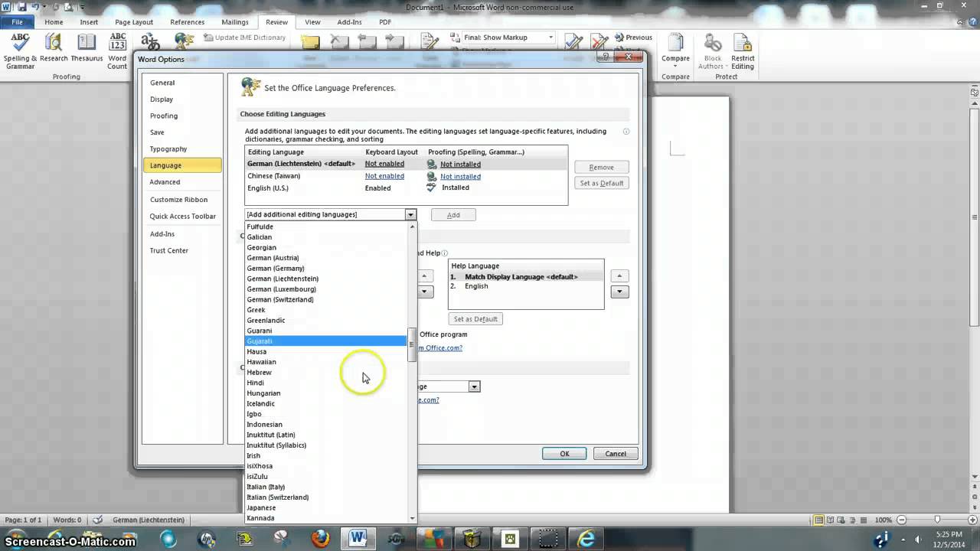The image size is (980, 551).
Task: Click the Remove language button
Action: (x=601, y=167)
